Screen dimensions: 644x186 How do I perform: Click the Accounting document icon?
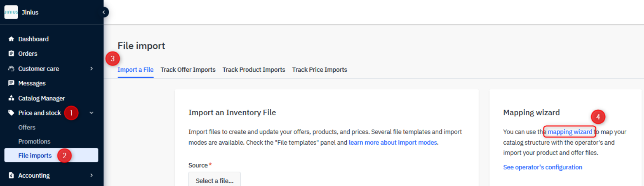coord(11,175)
